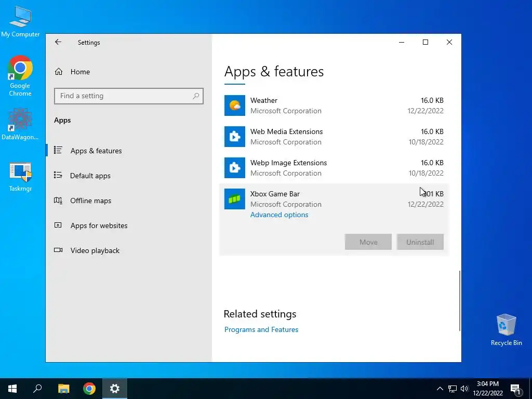532x399 pixels.
Task: Click the network tray icon
Action: pos(453,389)
